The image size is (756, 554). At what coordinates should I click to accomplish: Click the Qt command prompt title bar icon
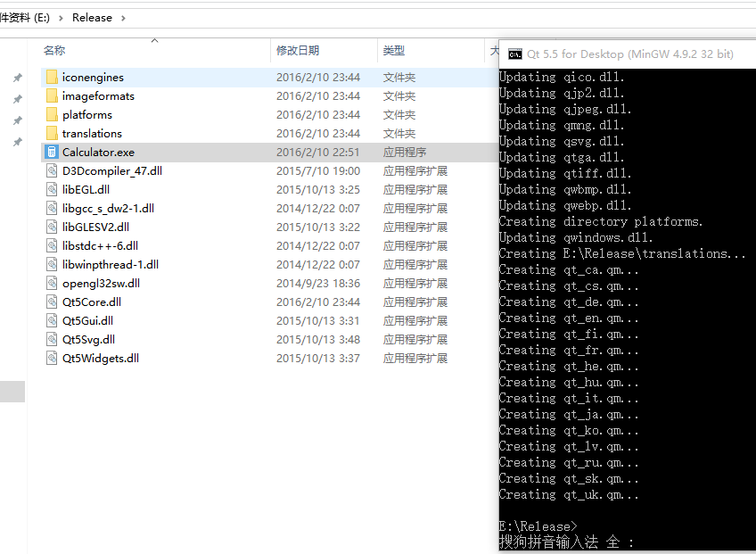515,54
